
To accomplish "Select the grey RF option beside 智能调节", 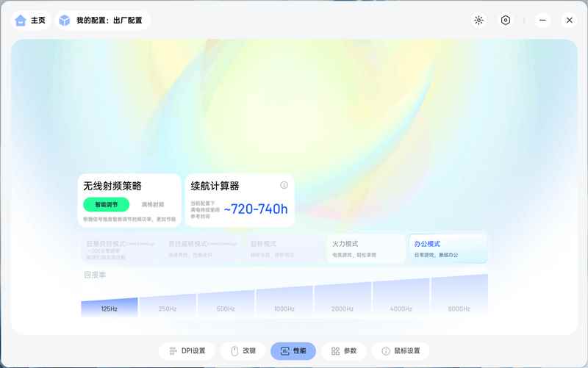I will point(153,205).
